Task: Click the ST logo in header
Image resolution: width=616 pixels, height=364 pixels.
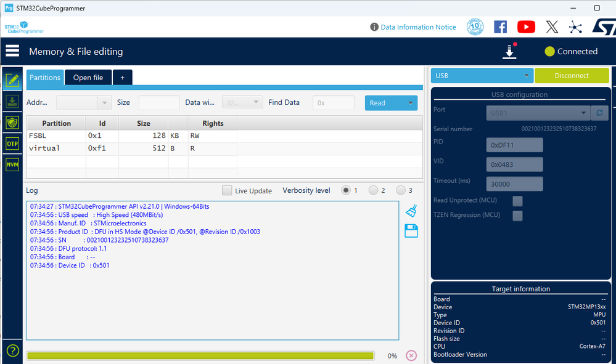Action: pyautogui.click(x=604, y=27)
